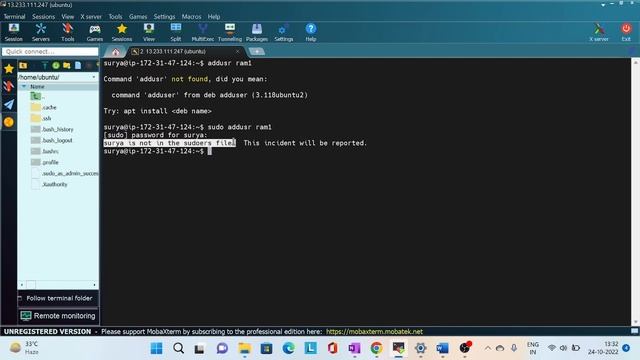640x360 pixels.
Task: Click the green download icon in SFTP toolbar
Action: pos(56,65)
